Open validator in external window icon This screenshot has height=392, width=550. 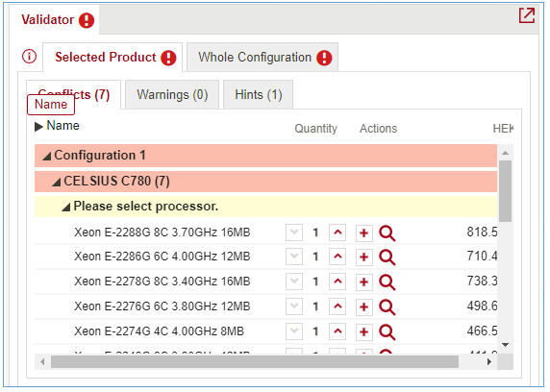[x=527, y=15]
